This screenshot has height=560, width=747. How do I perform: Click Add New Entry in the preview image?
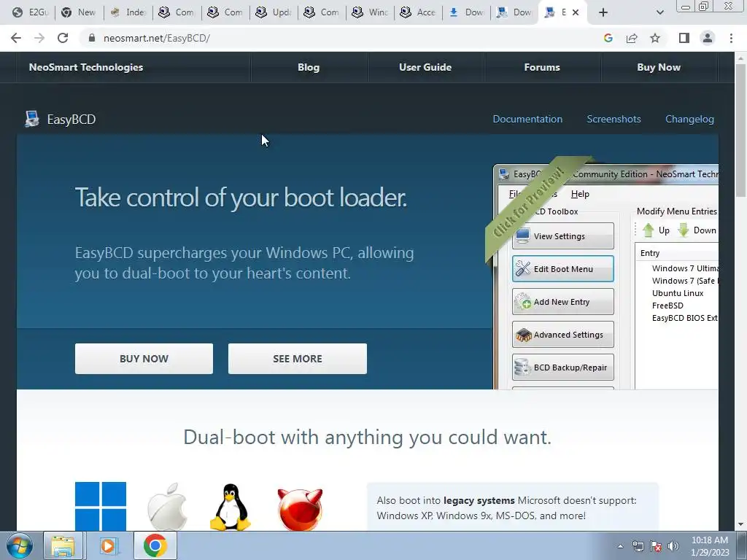coord(563,302)
